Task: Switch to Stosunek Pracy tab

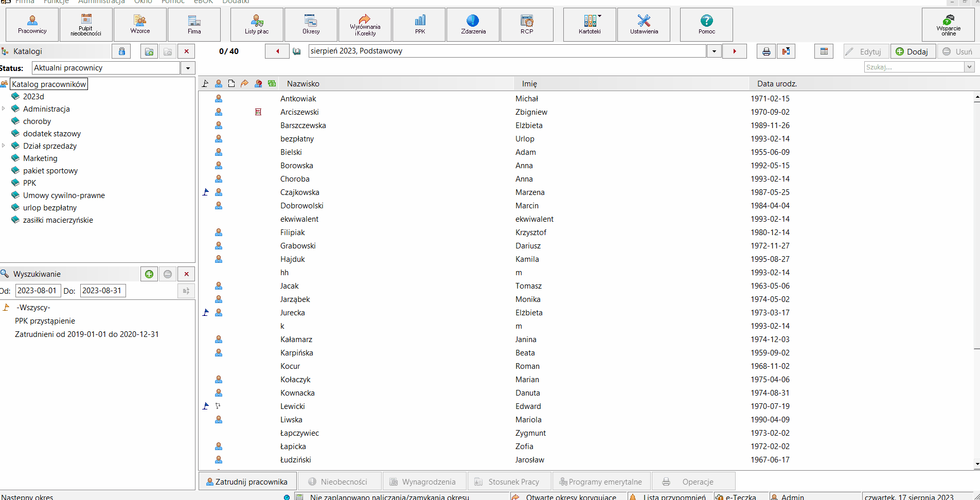Action: coord(509,481)
